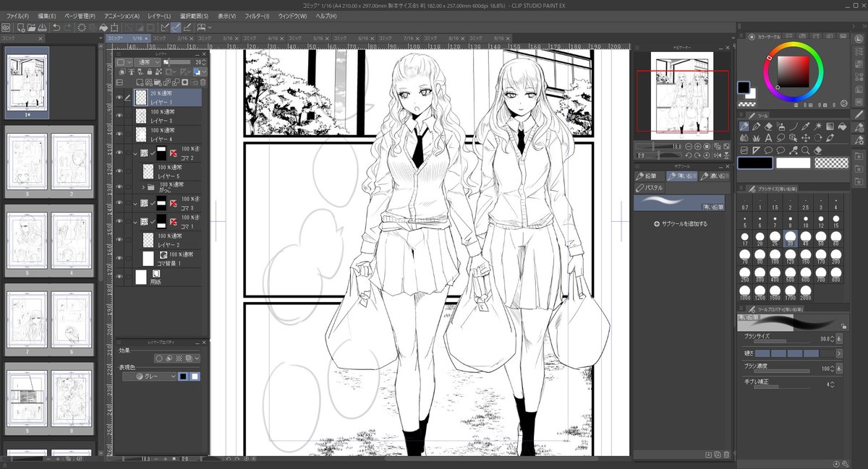Click the Snap to ruler icon in command bar

click(x=164, y=27)
